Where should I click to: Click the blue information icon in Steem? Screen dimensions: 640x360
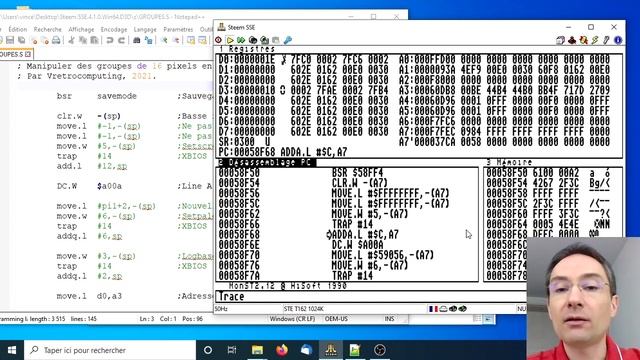point(618,40)
